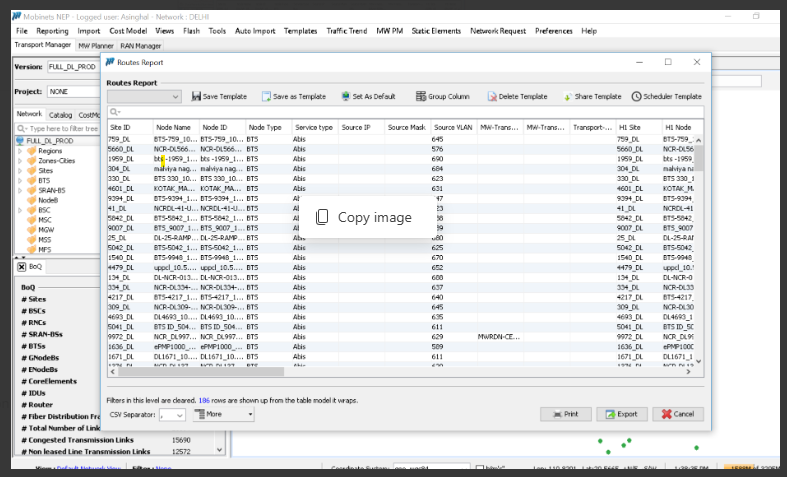Switch to the MW Planner tab
787x477 pixels.
coord(96,45)
